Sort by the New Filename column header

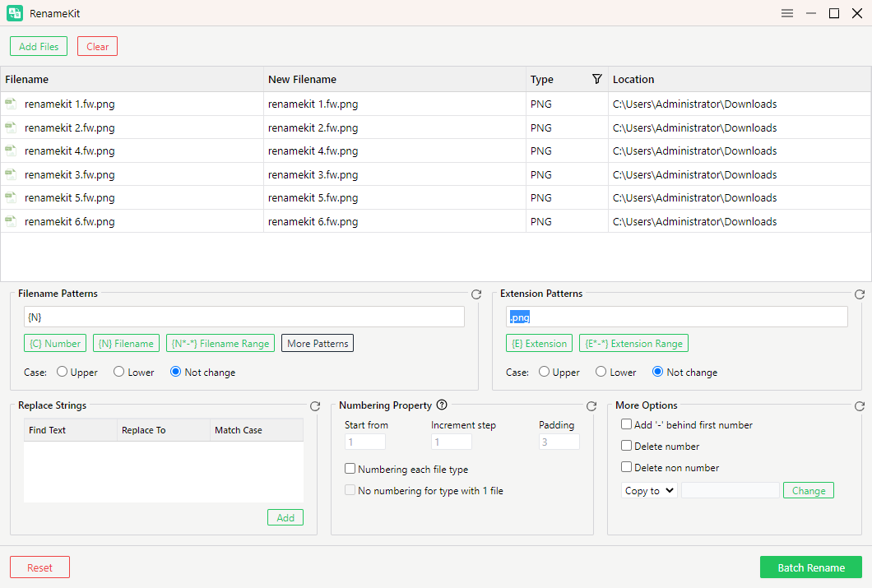pyautogui.click(x=395, y=80)
